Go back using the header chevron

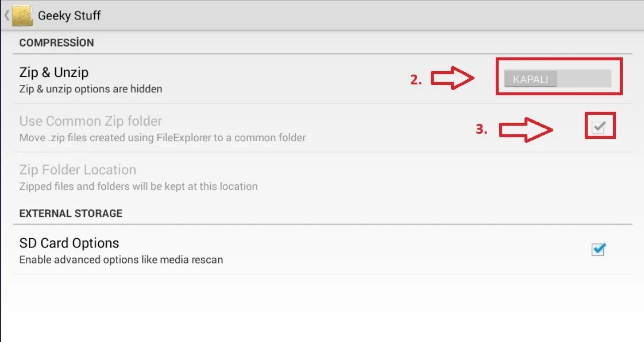click(x=6, y=15)
